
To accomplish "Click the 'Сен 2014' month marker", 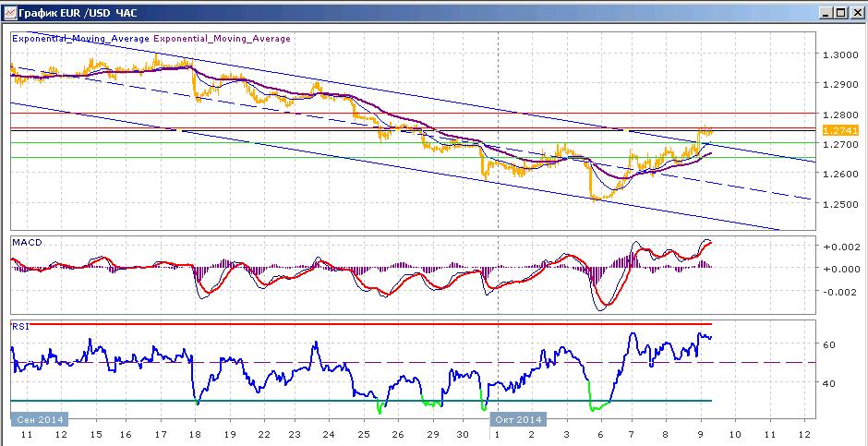I will pos(40,419).
